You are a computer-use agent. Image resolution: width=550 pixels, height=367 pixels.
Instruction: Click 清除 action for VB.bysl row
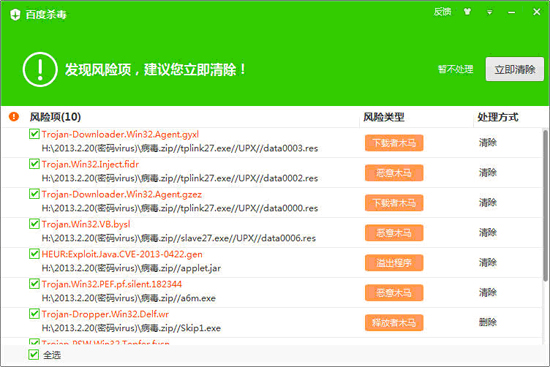click(488, 232)
